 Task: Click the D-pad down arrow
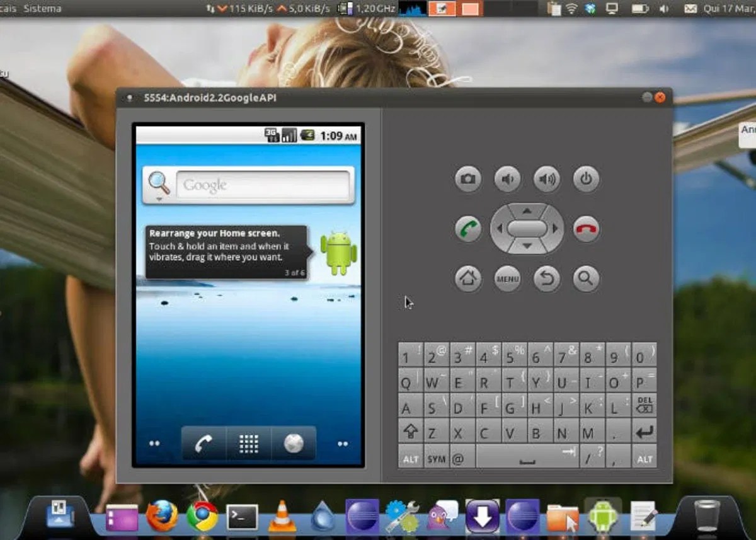(x=527, y=246)
